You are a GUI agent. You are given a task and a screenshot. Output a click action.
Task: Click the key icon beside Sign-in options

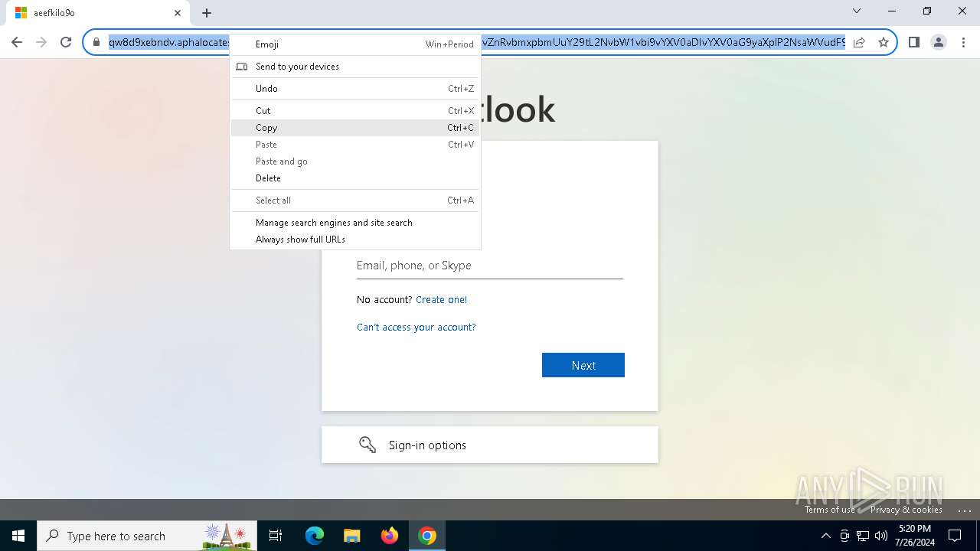click(x=367, y=445)
